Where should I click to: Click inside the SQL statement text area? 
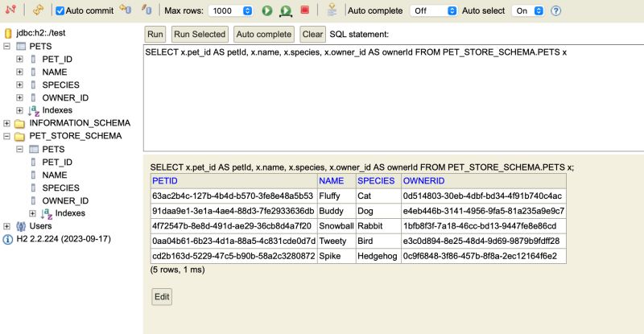coord(394,97)
